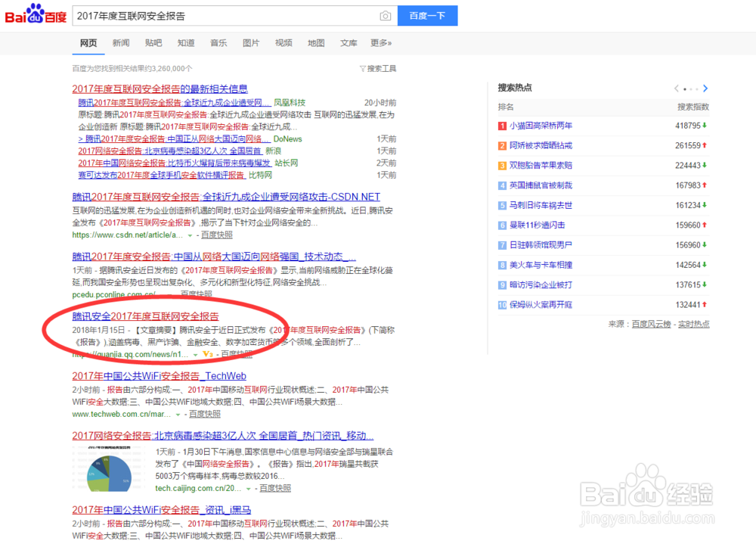Open the CSDN.NET result title
Viewport: 756px width, 544px height.
click(x=226, y=197)
